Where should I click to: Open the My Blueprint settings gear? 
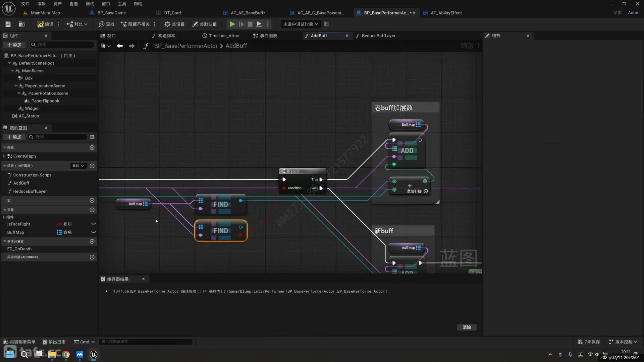(92, 137)
